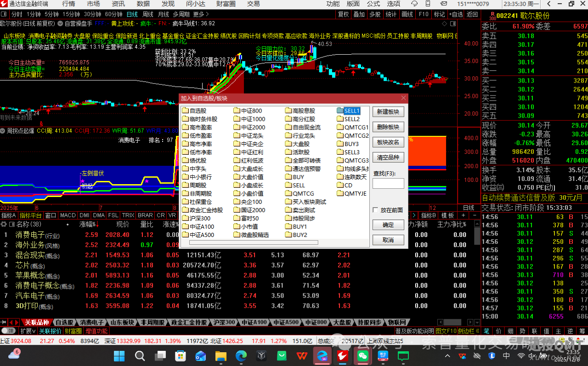Select the 统计 statistics icon in top toolbar
588x366 pixels.
click(x=390, y=14)
